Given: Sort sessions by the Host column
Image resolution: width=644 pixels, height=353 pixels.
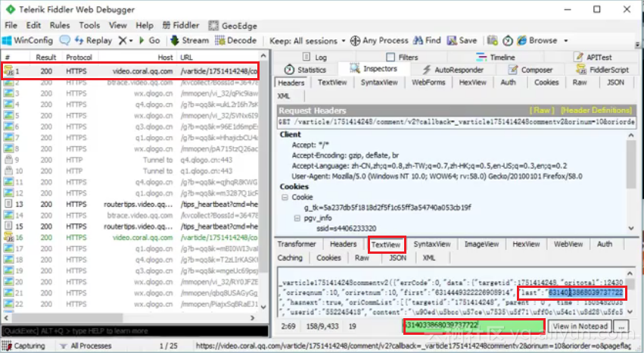Looking at the screenshot, I should 137,57.
